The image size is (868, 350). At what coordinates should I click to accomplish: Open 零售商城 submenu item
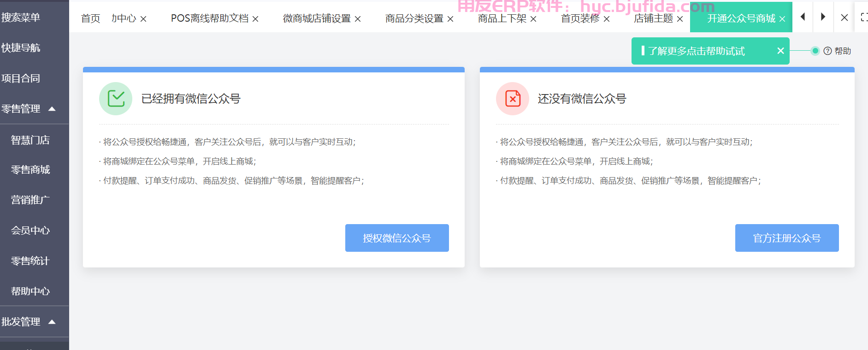pyautogui.click(x=30, y=170)
